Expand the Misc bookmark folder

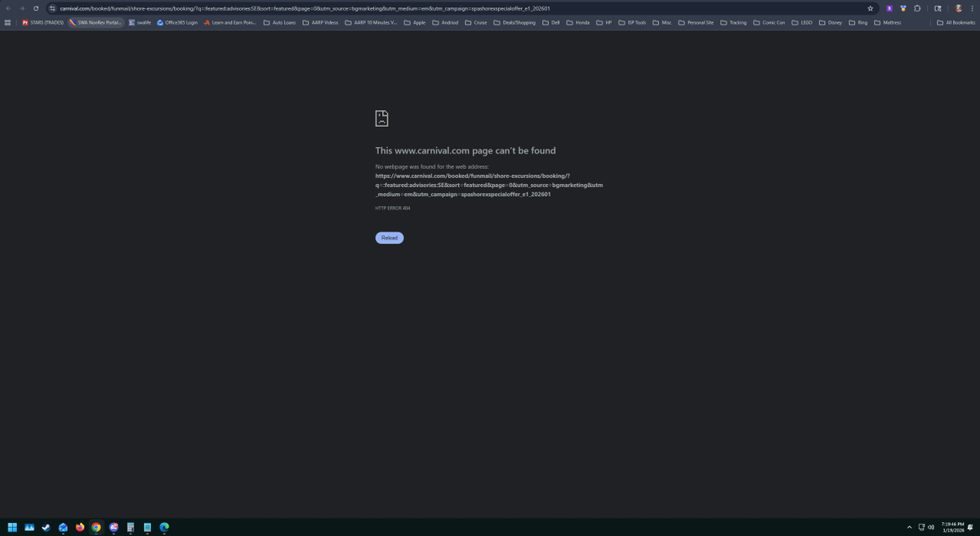click(662, 22)
